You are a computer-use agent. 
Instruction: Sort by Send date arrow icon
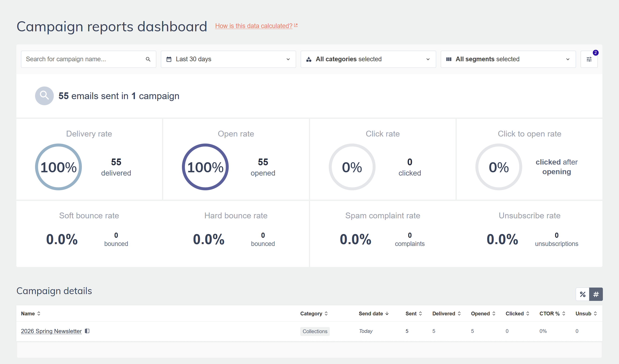[x=387, y=314]
